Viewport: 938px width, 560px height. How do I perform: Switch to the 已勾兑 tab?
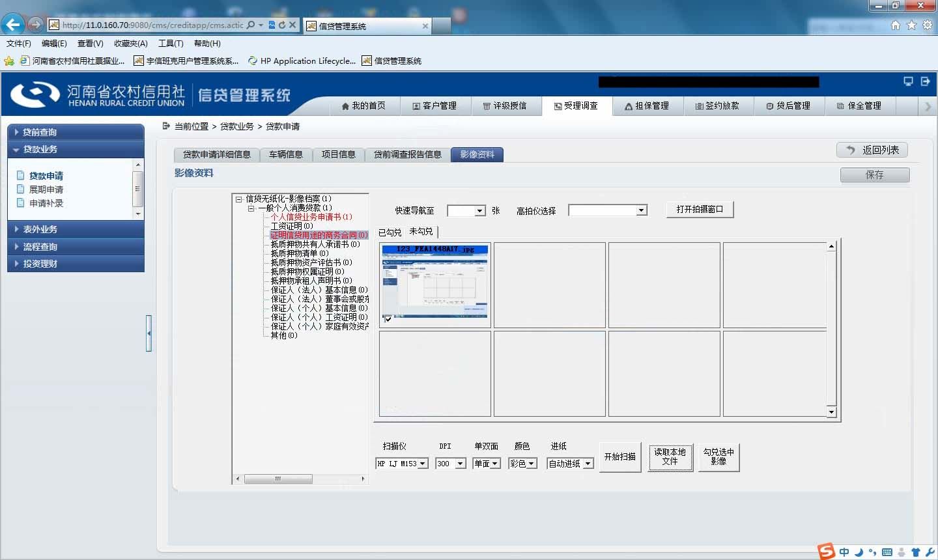pyautogui.click(x=390, y=232)
